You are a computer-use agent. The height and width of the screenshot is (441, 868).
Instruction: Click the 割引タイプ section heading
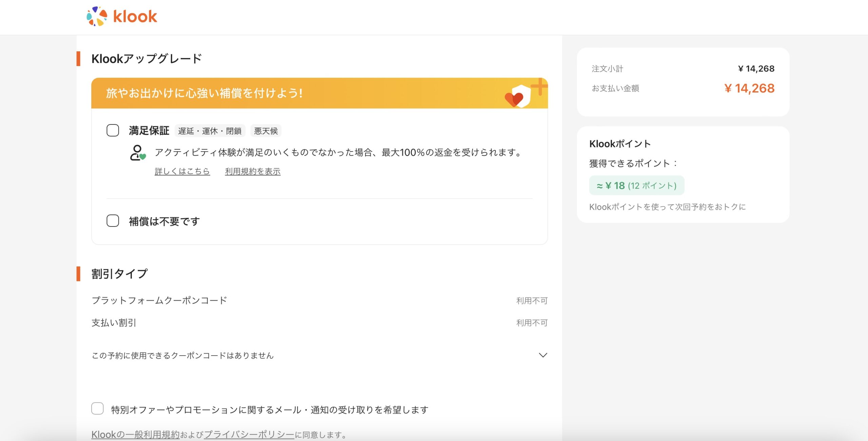tap(120, 274)
